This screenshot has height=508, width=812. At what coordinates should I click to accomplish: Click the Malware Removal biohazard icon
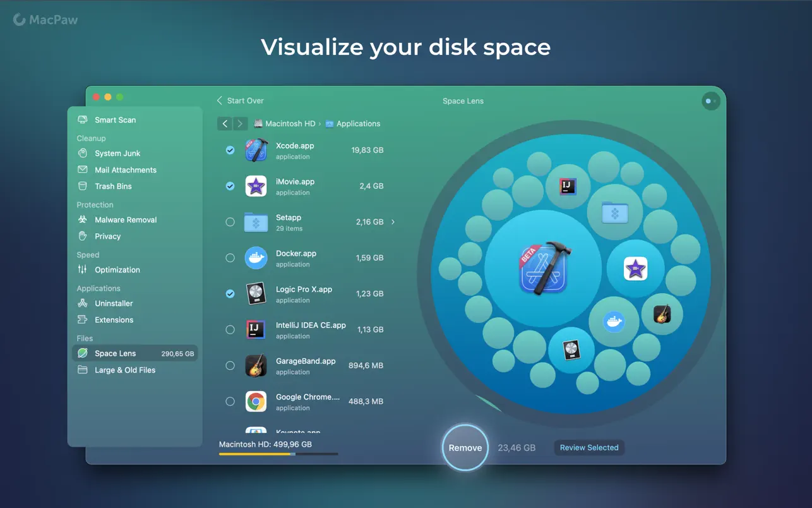[82, 220]
